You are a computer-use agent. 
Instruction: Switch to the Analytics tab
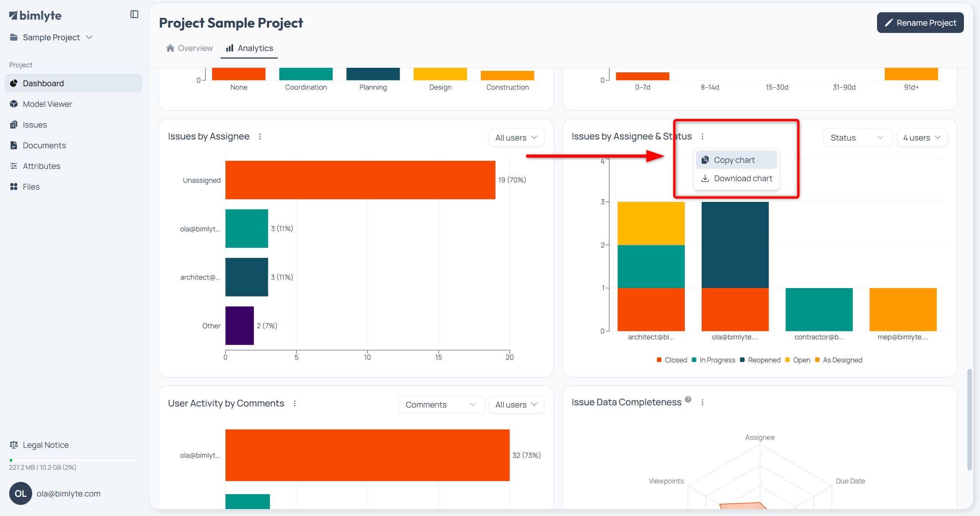(249, 48)
